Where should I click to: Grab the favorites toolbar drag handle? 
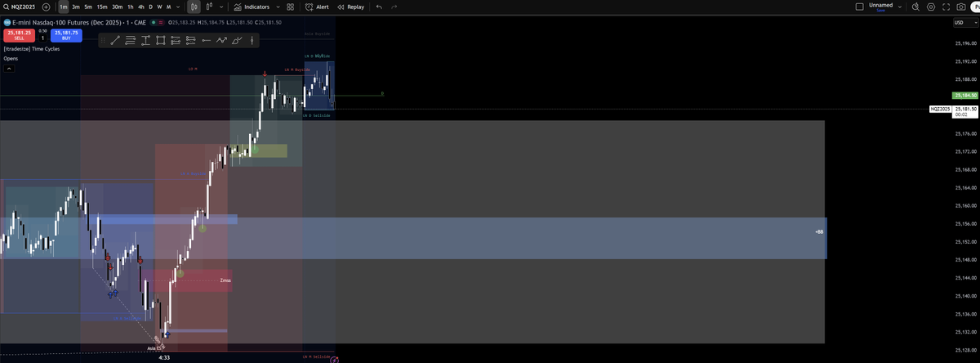click(102, 40)
